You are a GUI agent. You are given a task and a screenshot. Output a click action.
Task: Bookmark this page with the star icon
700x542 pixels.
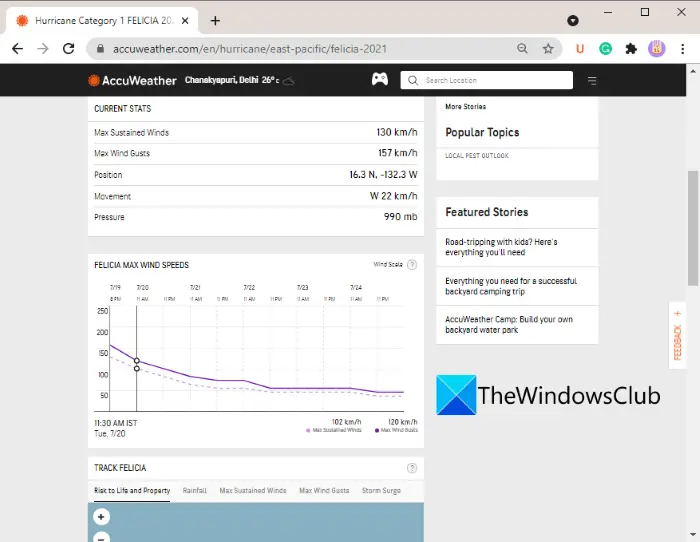click(x=548, y=49)
